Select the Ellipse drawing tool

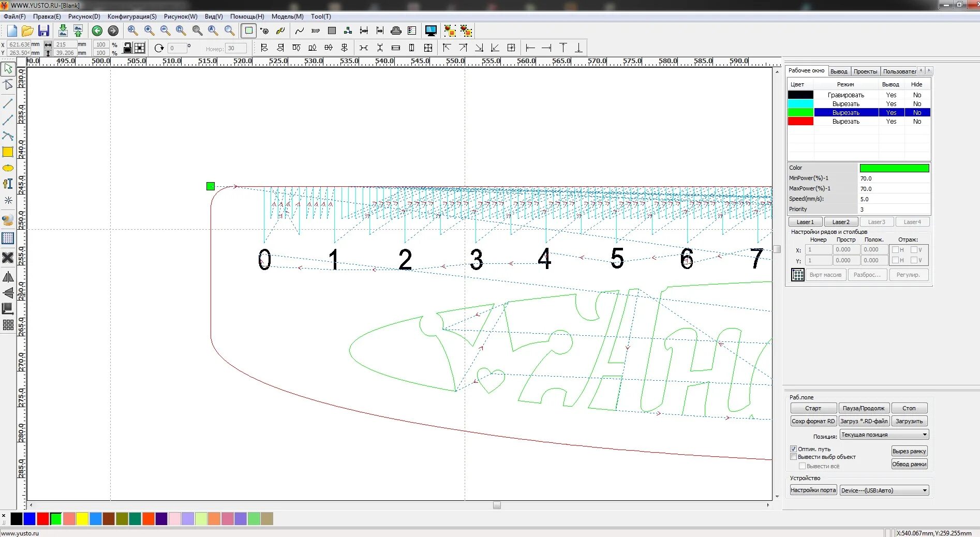tap(8, 168)
